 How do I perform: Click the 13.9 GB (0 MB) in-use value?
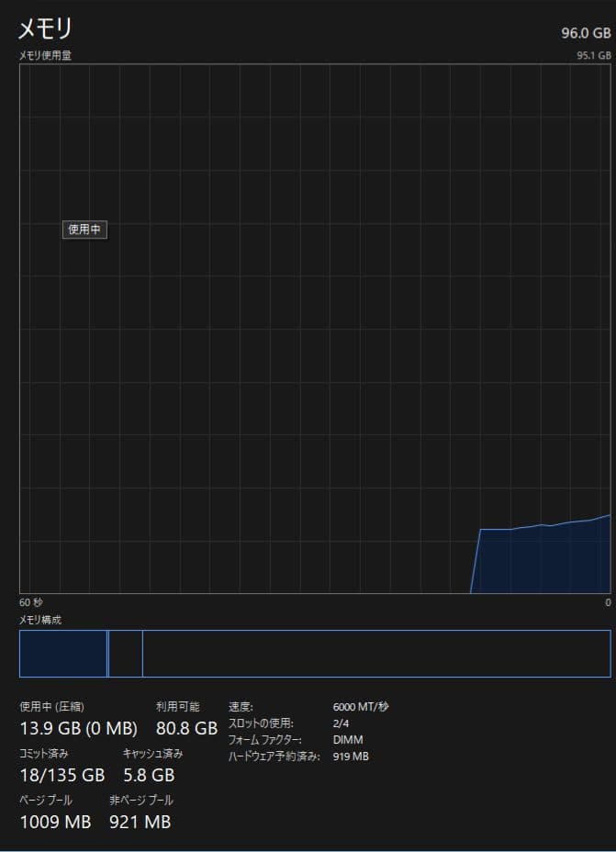[x=78, y=729]
